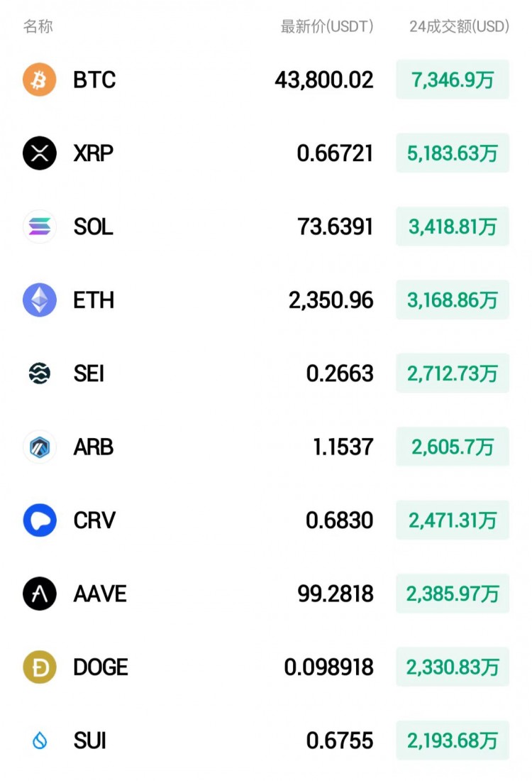Select the AAVE price 99.2818

pos(336,594)
